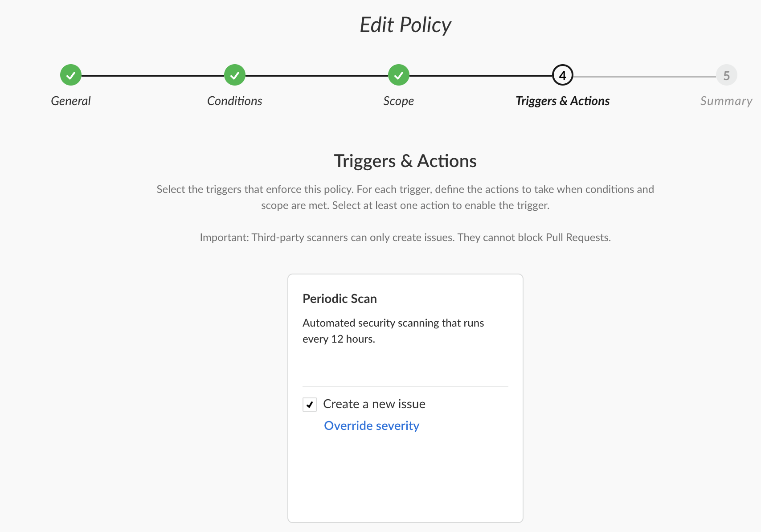Navigate to the Summary step label

pos(726,101)
